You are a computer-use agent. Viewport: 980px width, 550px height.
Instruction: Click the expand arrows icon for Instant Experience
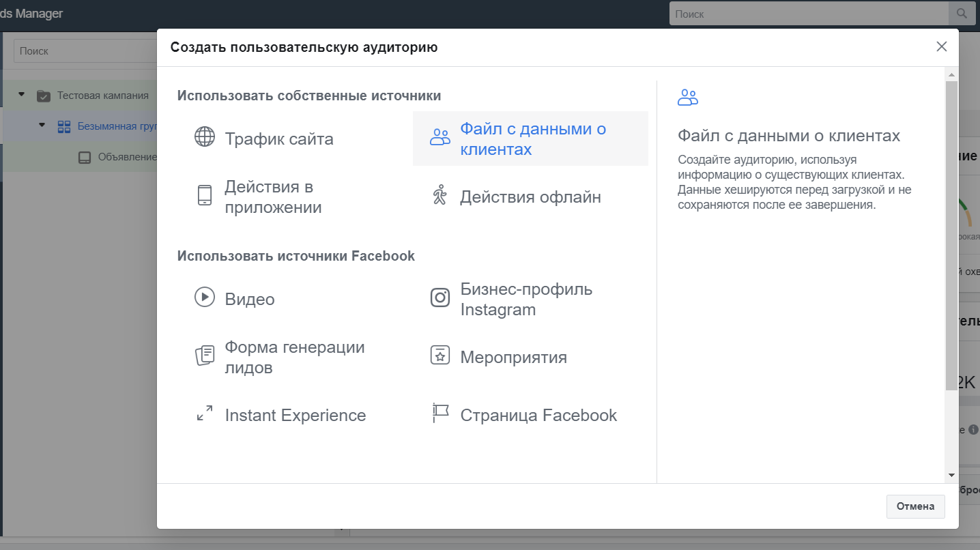click(x=205, y=414)
